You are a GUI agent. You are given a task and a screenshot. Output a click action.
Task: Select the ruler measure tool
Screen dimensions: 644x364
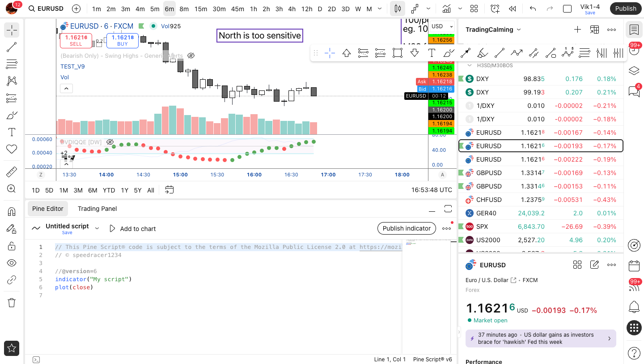click(12, 171)
